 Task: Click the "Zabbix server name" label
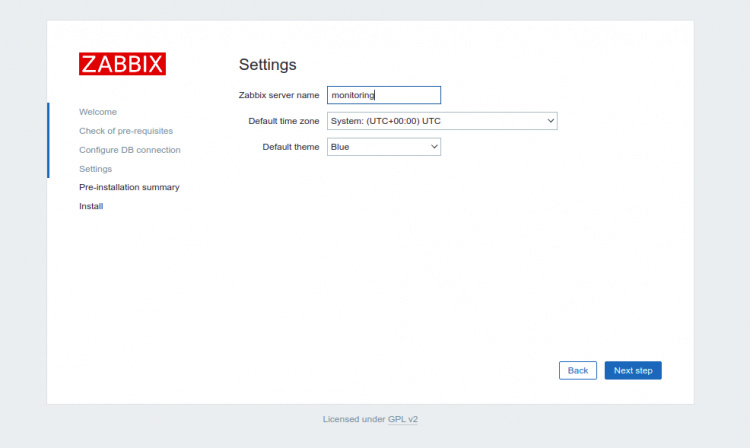[x=279, y=95]
